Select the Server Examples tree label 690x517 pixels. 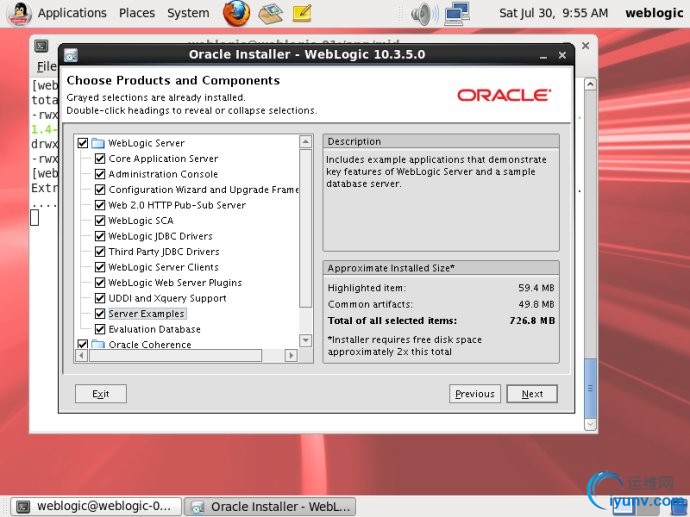point(147,314)
